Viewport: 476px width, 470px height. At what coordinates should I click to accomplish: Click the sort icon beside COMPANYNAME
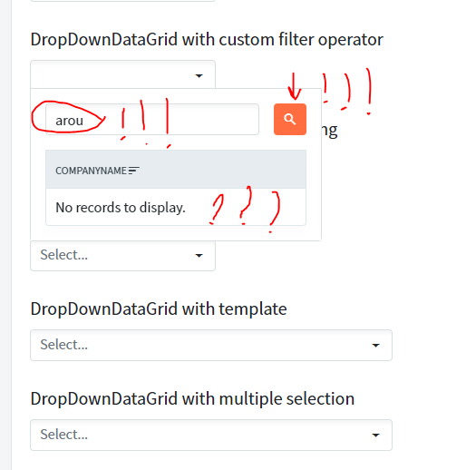click(x=133, y=171)
